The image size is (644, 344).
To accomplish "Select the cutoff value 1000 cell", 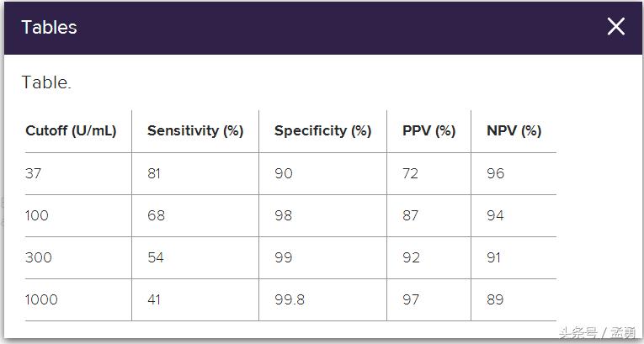I will [41, 299].
